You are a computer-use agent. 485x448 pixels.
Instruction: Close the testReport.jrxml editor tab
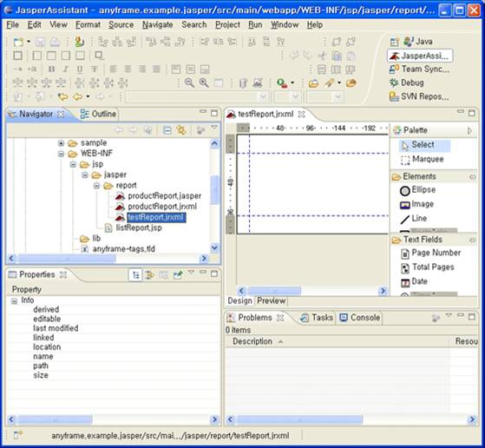[301, 115]
